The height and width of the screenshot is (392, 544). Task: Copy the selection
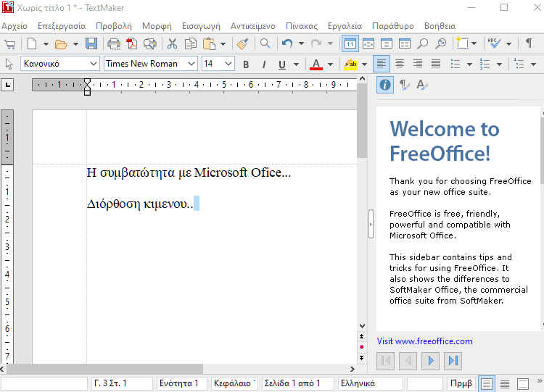click(191, 44)
